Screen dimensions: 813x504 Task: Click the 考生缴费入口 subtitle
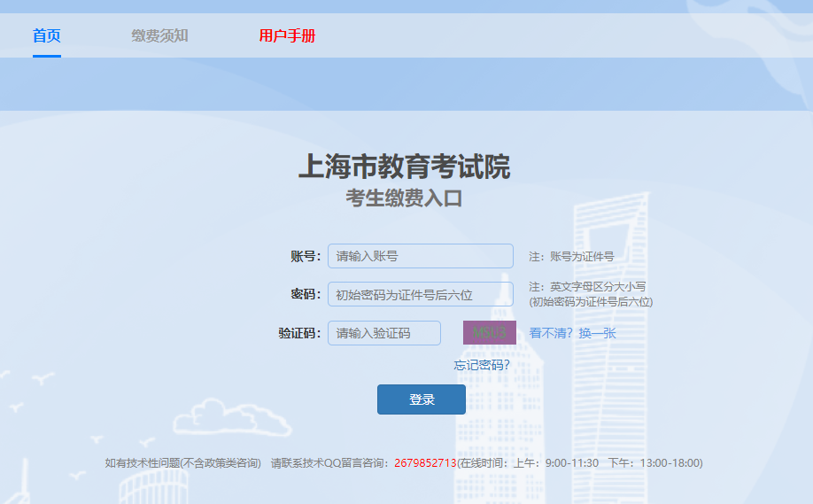click(x=404, y=198)
